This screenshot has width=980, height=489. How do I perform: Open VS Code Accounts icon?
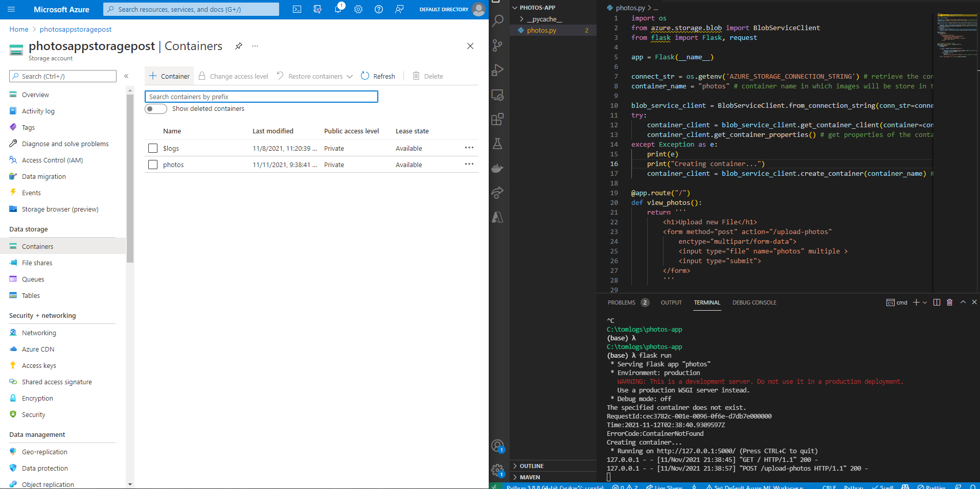[x=497, y=446]
